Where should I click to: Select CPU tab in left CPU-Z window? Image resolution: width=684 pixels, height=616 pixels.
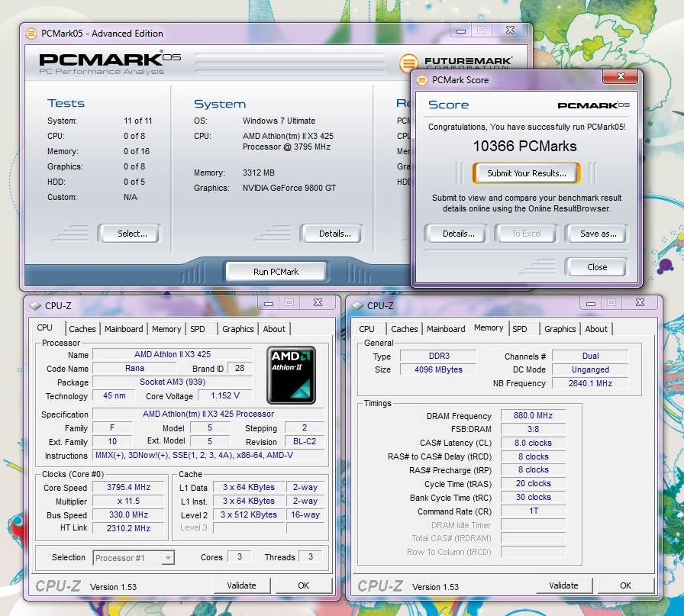pos(45,327)
